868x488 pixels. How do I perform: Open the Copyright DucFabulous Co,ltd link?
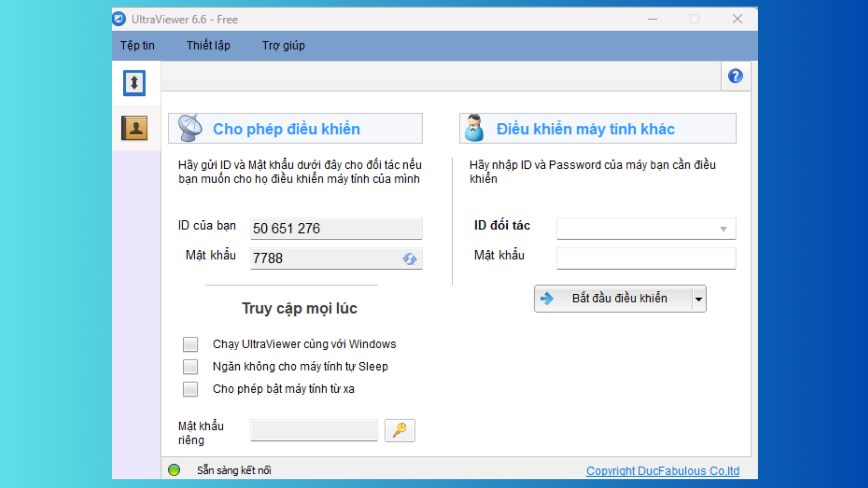coord(663,471)
